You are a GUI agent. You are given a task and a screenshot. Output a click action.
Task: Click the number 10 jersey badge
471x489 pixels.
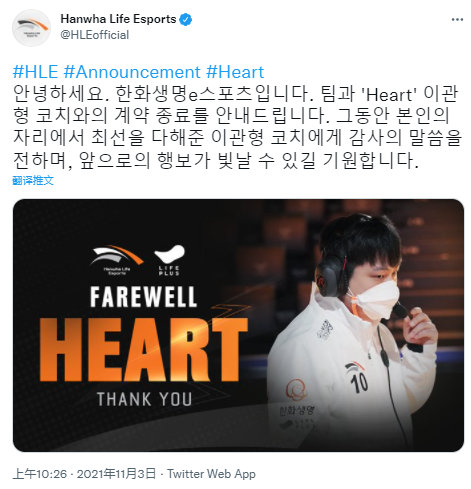358,378
